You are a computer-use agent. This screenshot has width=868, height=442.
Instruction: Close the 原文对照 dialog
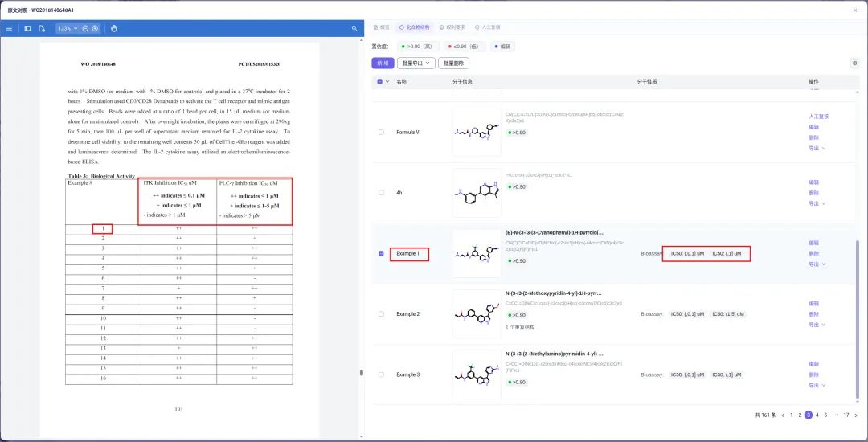point(855,10)
